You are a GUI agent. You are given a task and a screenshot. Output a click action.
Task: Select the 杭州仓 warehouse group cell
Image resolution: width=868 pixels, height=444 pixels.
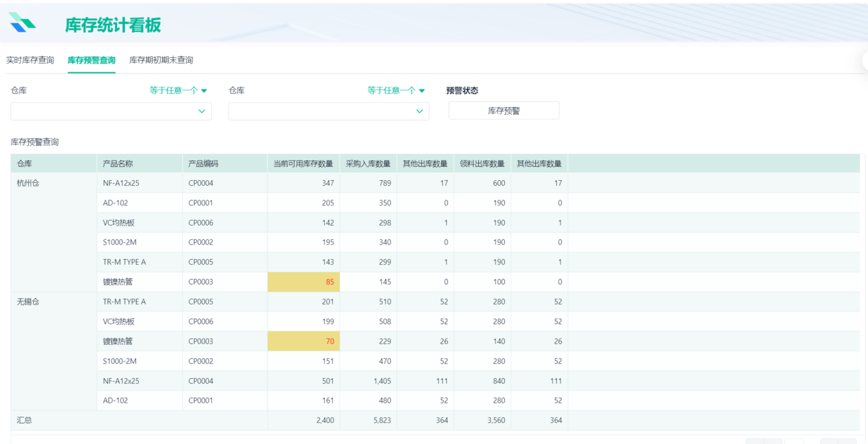(x=28, y=184)
